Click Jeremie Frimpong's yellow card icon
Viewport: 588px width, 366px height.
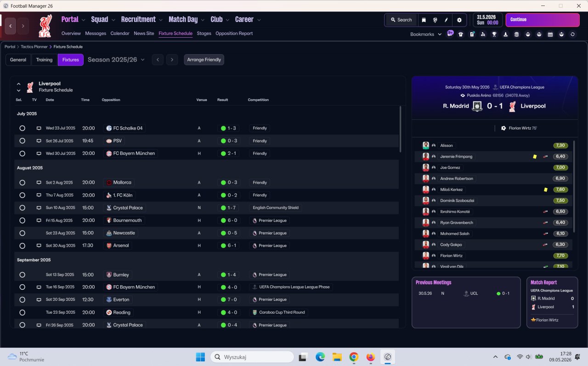click(x=535, y=157)
